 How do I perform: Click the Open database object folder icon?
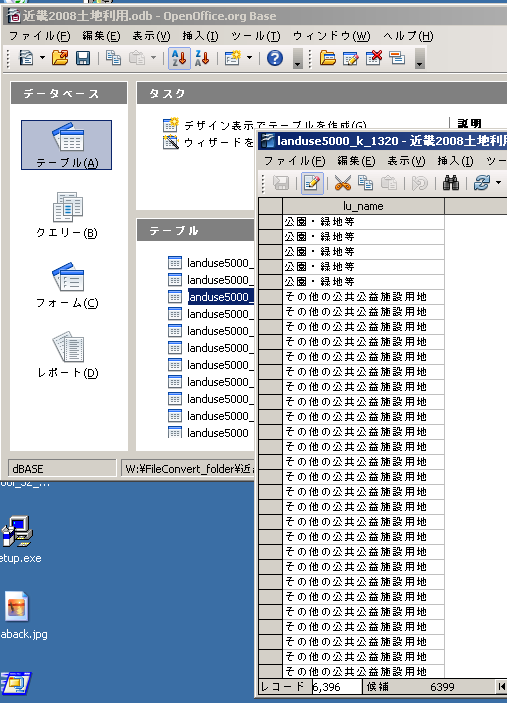tap(328, 58)
